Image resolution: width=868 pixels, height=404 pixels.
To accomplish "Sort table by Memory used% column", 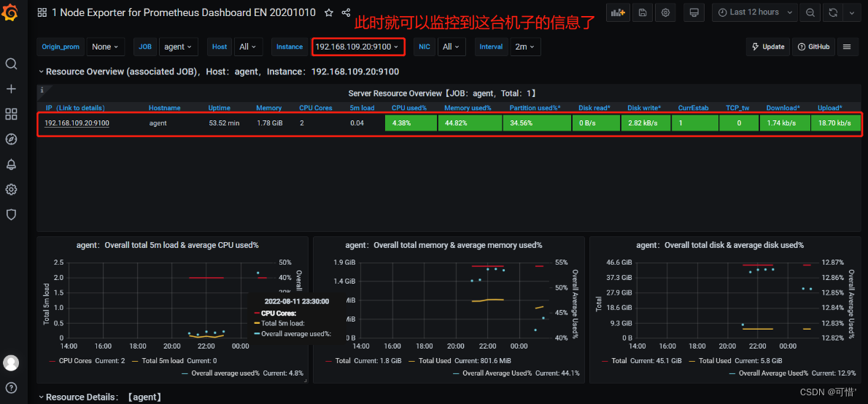I will 468,108.
